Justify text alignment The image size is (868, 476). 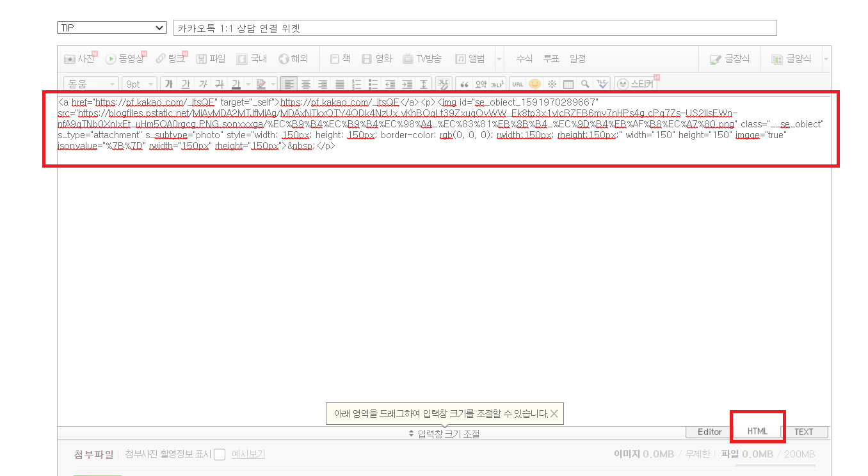point(340,84)
